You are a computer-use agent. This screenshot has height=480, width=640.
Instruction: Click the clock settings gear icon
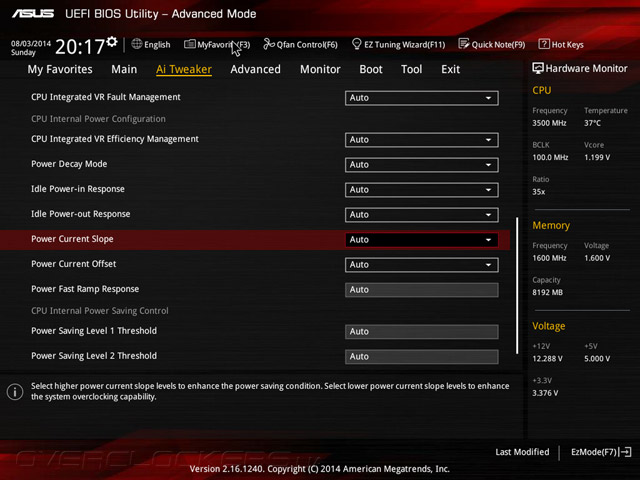(112, 42)
